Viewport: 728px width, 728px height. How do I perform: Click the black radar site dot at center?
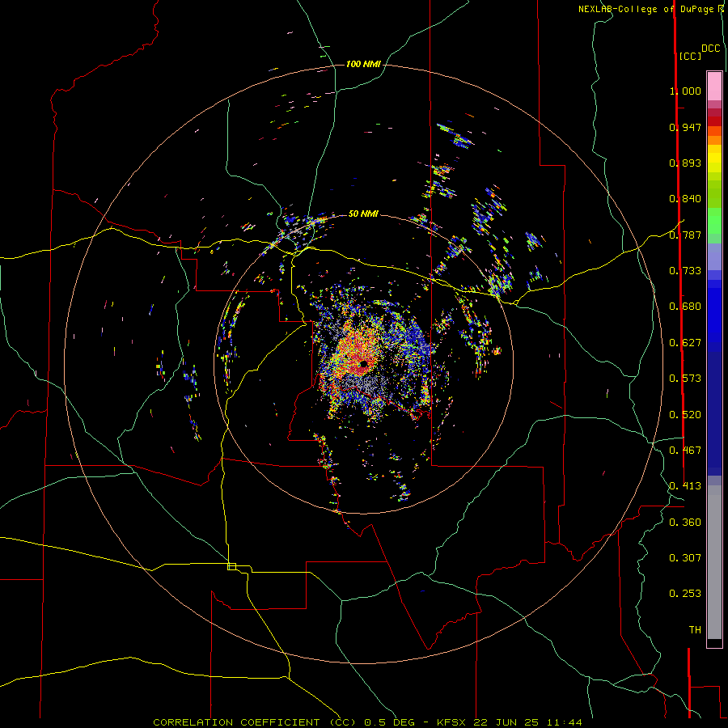[x=363, y=364]
